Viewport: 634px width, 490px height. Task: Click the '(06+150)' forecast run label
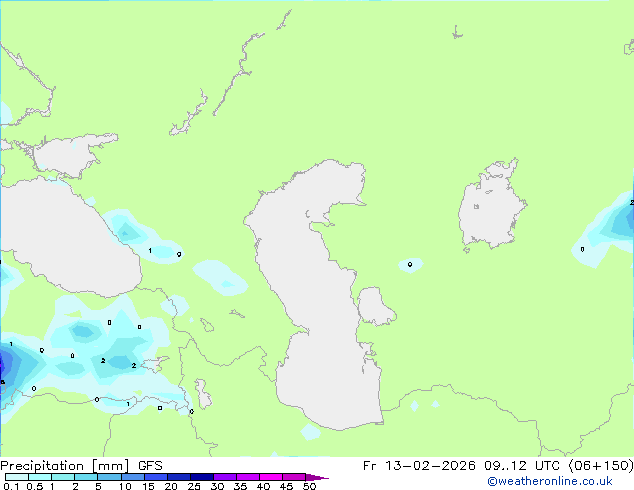pyautogui.click(x=601, y=466)
